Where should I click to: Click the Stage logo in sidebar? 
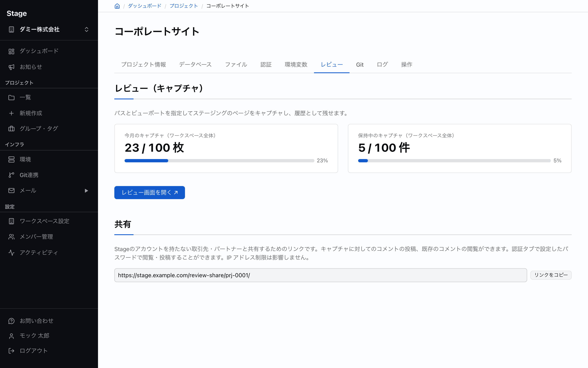tap(17, 13)
